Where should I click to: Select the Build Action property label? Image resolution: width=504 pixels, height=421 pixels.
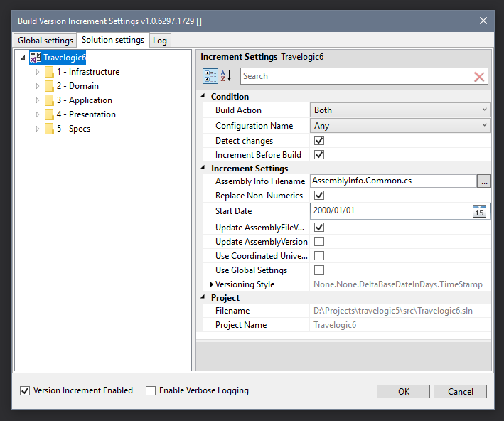pos(238,110)
